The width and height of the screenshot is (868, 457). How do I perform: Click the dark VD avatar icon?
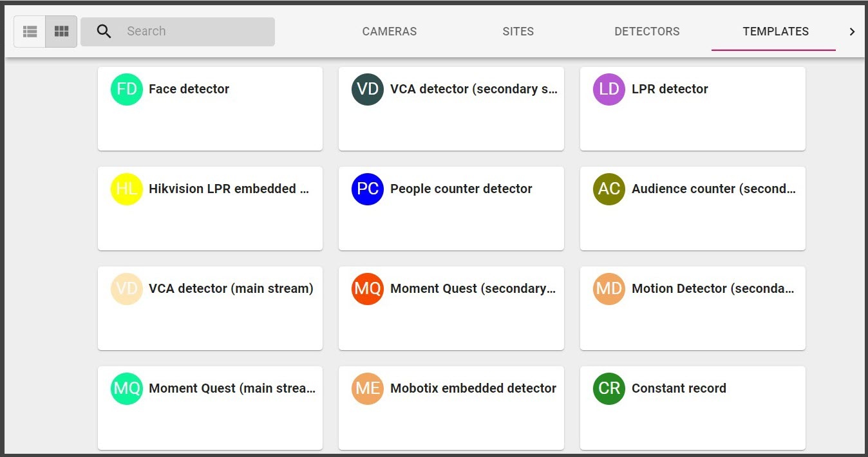368,89
